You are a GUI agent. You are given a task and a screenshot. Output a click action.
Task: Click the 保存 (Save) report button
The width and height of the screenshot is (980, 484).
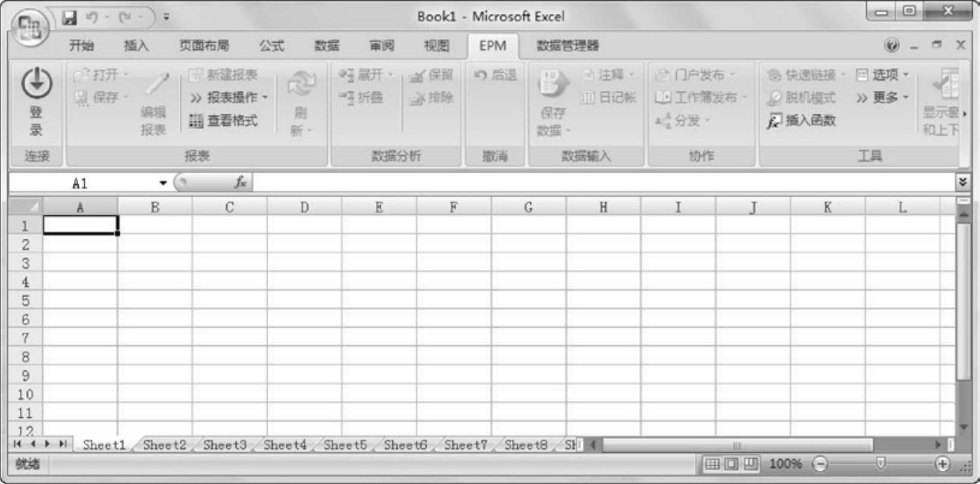100,97
